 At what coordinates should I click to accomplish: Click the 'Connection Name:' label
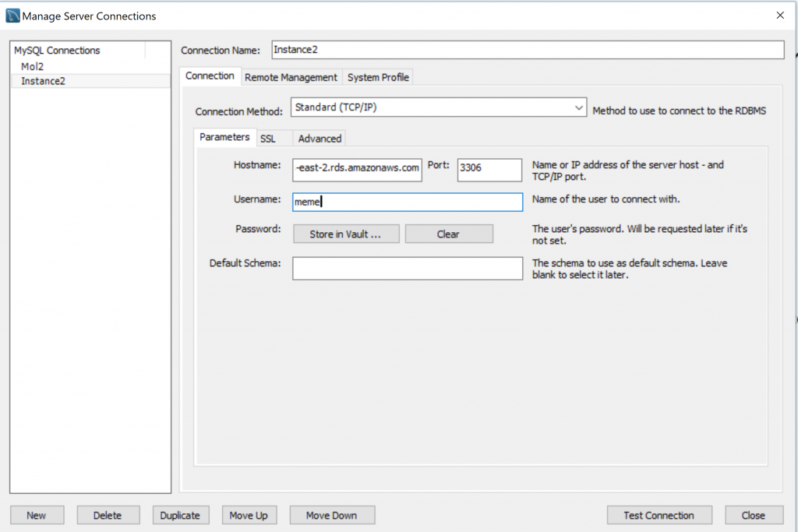[x=221, y=51]
